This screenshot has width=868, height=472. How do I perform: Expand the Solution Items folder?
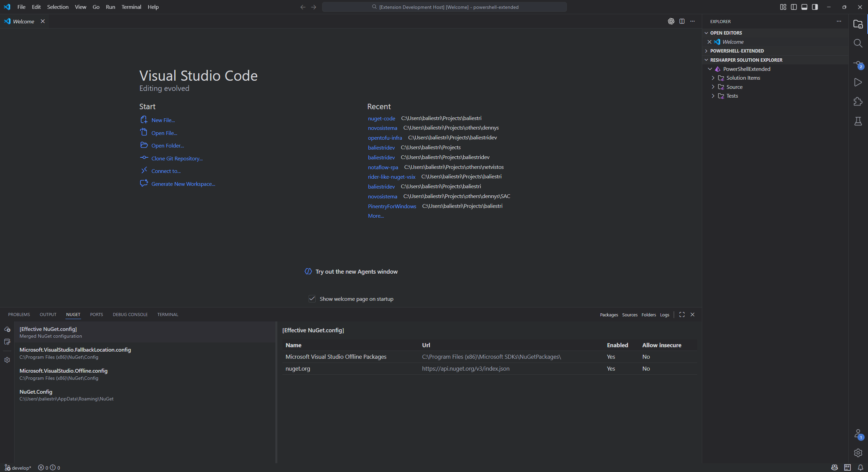click(713, 78)
